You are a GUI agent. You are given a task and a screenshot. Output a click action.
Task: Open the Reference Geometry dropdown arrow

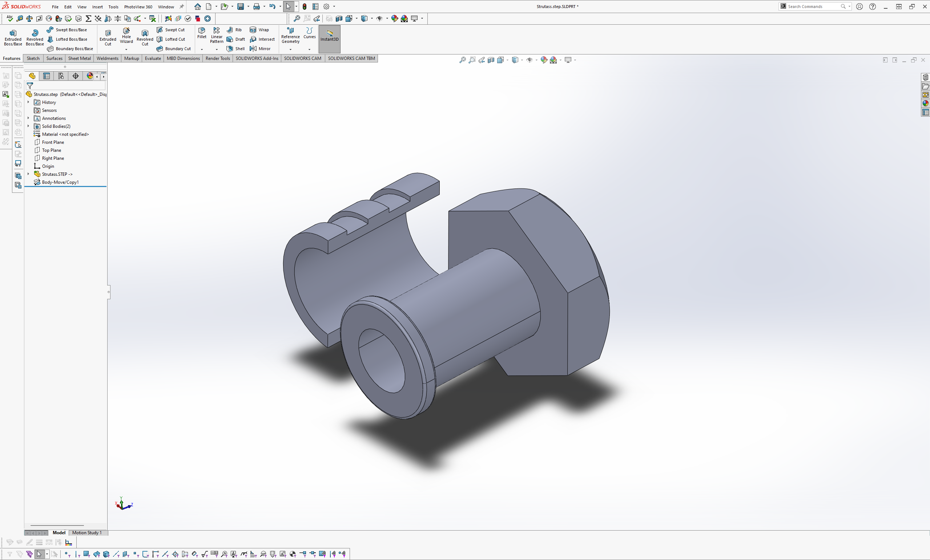(x=290, y=49)
